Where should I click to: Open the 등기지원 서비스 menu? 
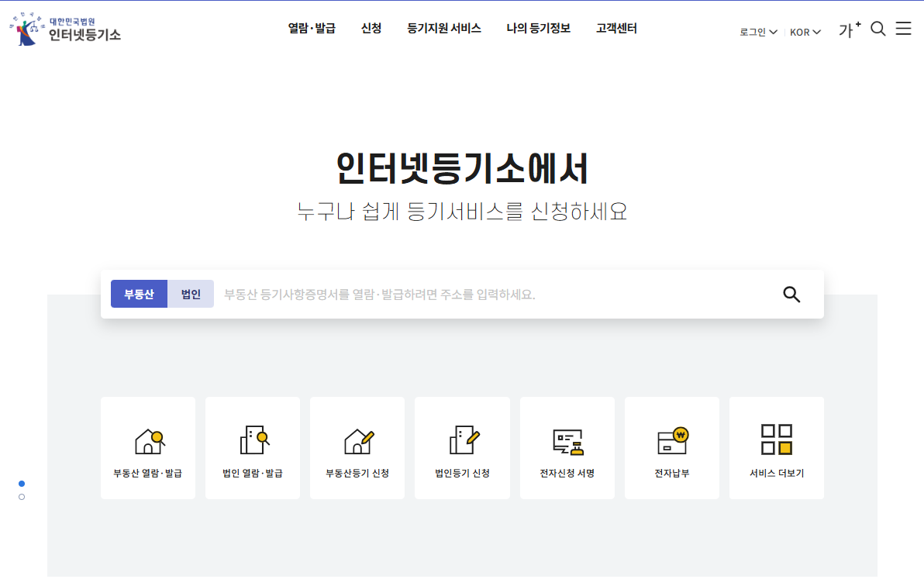(x=444, y=29)
